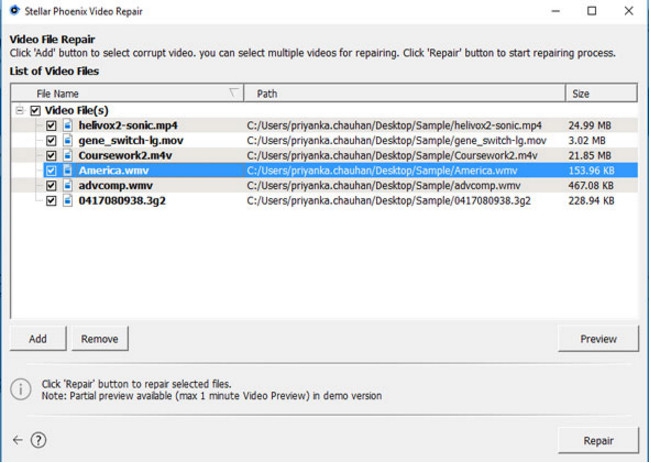Click the path of gene_switch-lg.mov

pos(396,140)
